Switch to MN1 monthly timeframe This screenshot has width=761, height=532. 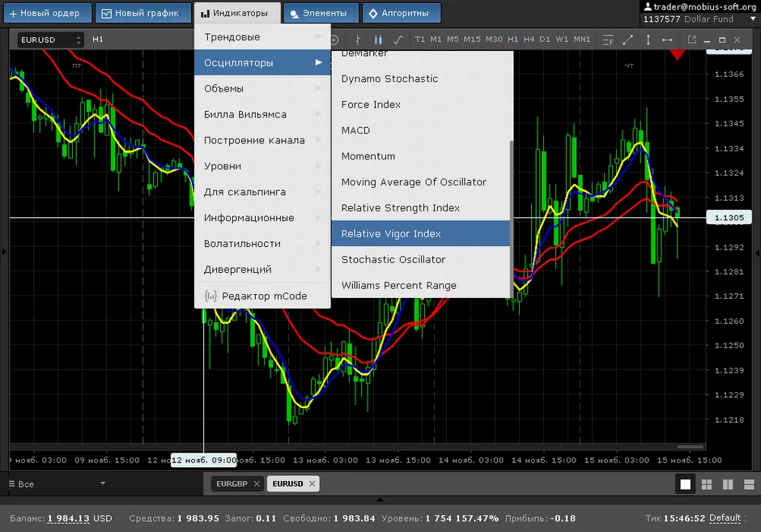(x=582, y=40)
